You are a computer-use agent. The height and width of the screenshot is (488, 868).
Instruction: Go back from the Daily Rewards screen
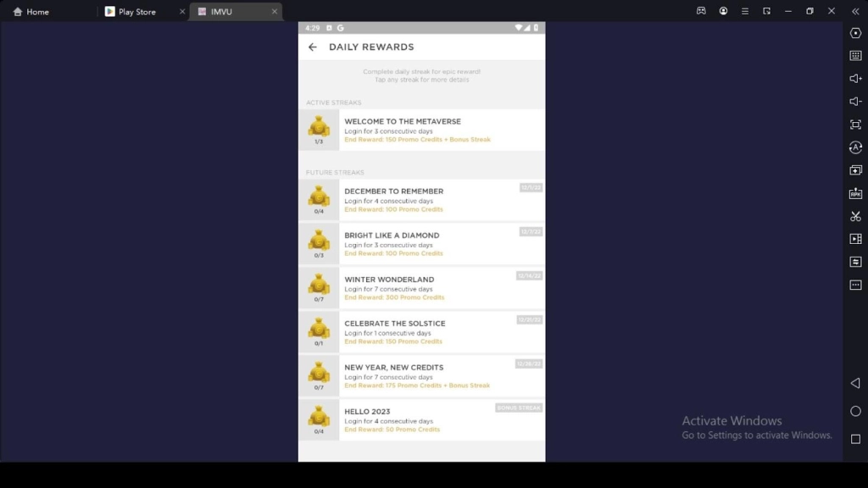(313, 47)
